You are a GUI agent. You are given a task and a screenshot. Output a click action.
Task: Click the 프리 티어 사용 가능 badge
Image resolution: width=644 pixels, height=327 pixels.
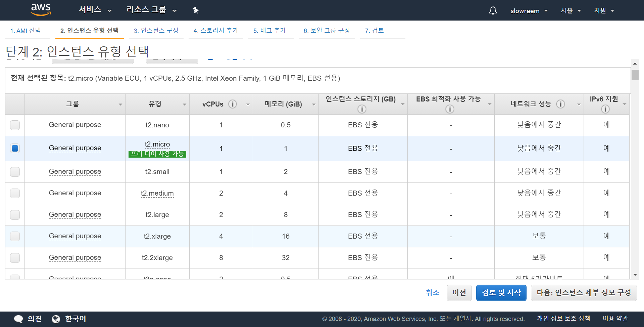157,154
